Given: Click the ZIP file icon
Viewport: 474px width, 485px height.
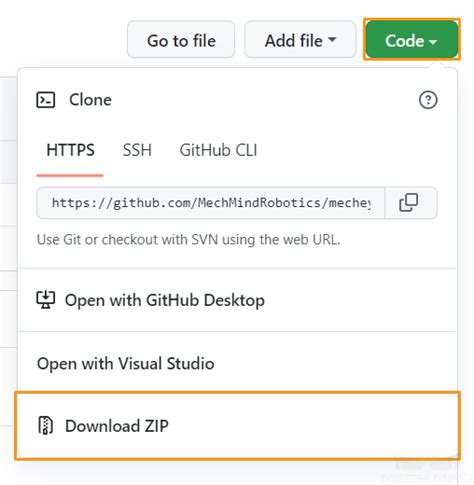Looking at the screenshot, I should (46, 425).
